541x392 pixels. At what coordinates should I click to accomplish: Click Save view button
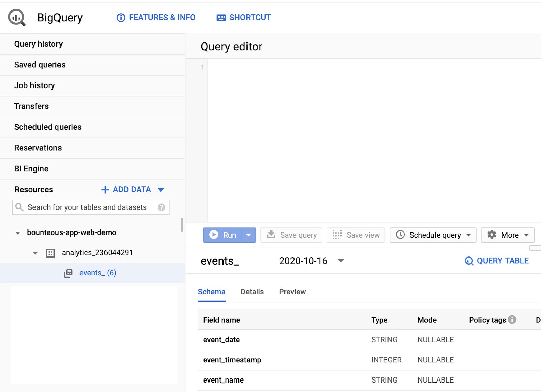click(x=356, y=235)
